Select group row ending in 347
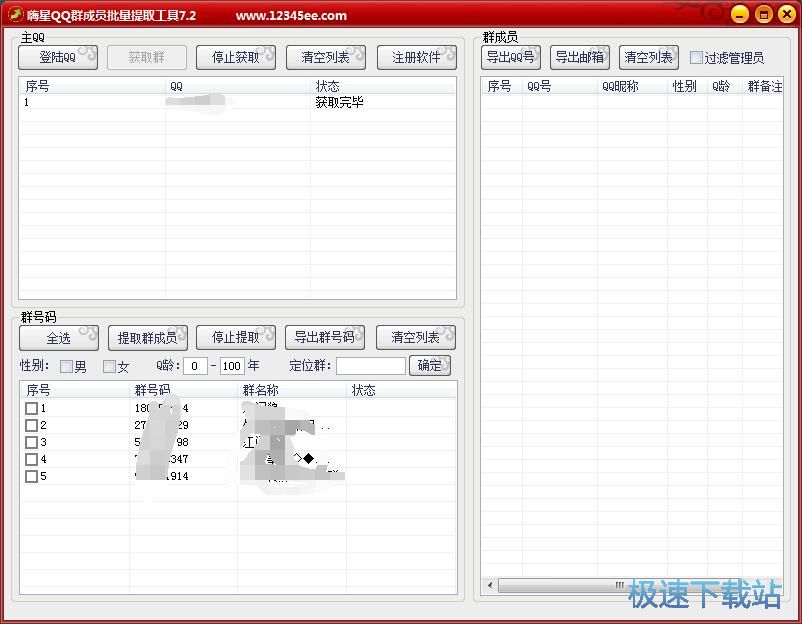 click(x=238, y=459)
